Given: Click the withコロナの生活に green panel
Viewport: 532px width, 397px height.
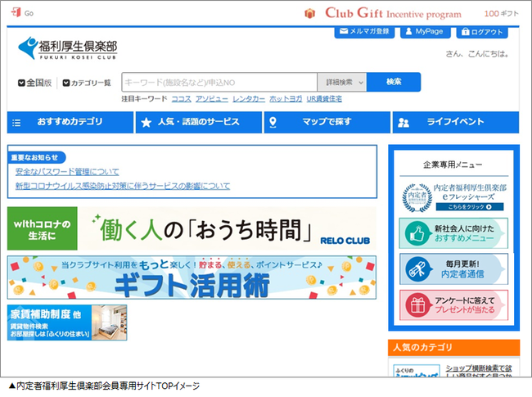Looking at the screenshot, I should (43, 228).
